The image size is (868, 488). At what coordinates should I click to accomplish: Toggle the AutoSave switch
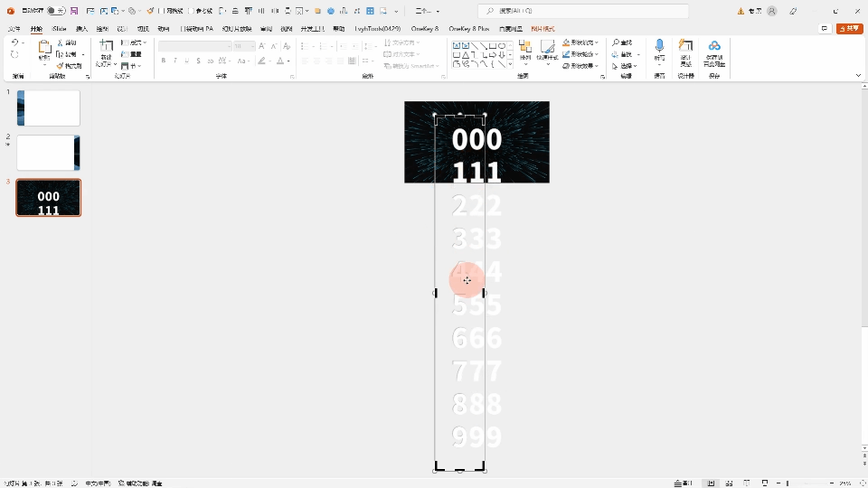[x=55, y=11]
